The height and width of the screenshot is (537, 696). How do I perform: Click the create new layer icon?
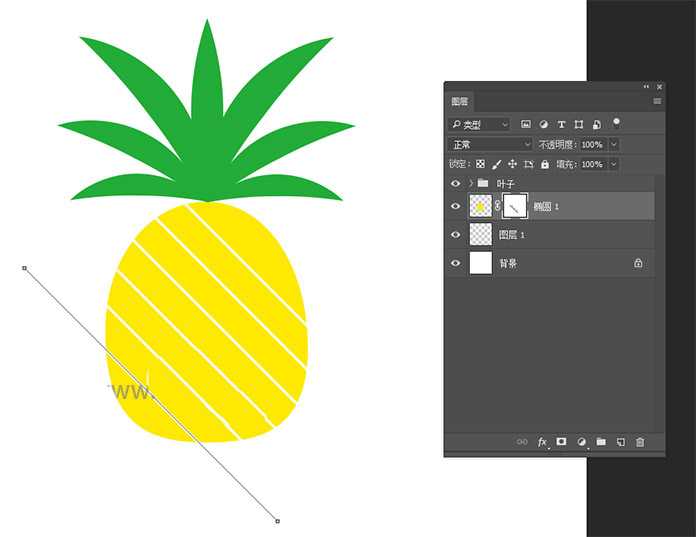click(620, 442)
